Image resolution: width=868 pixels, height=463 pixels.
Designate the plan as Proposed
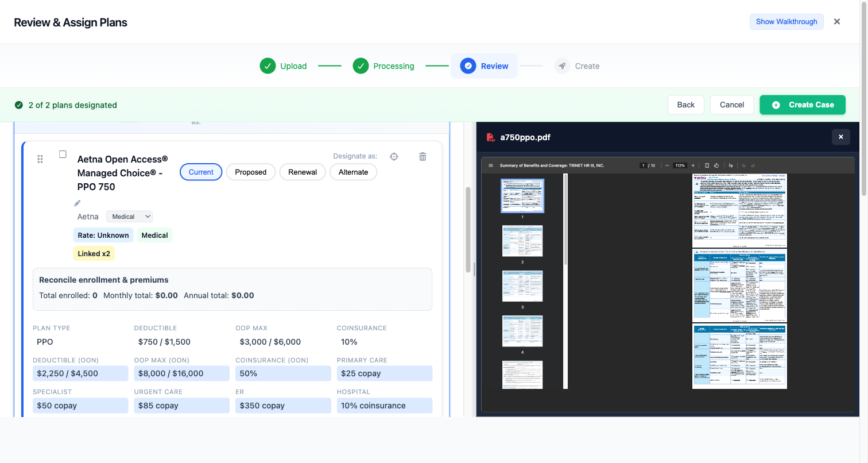click(x=251, y=172)
